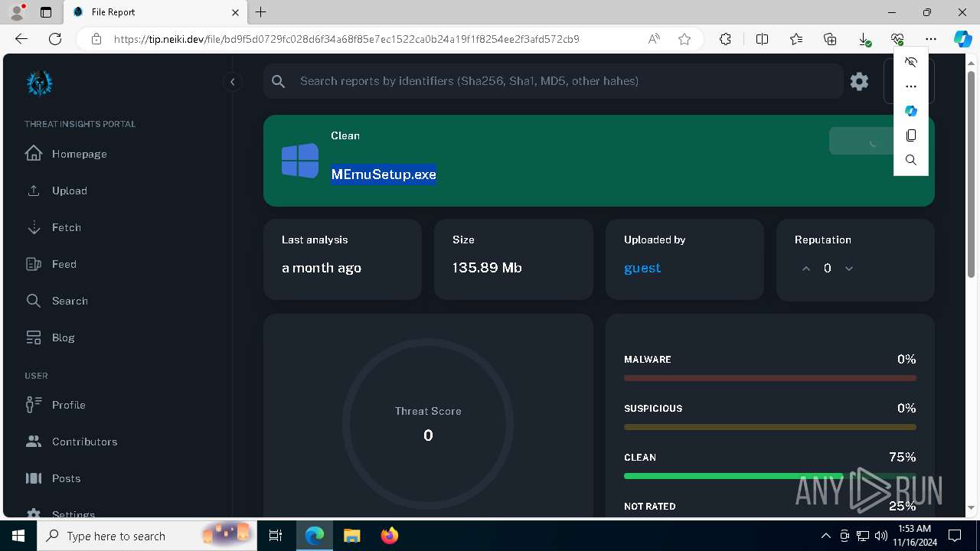Open the Contributors link
980x551 pixels.
(x=85, y=442)
